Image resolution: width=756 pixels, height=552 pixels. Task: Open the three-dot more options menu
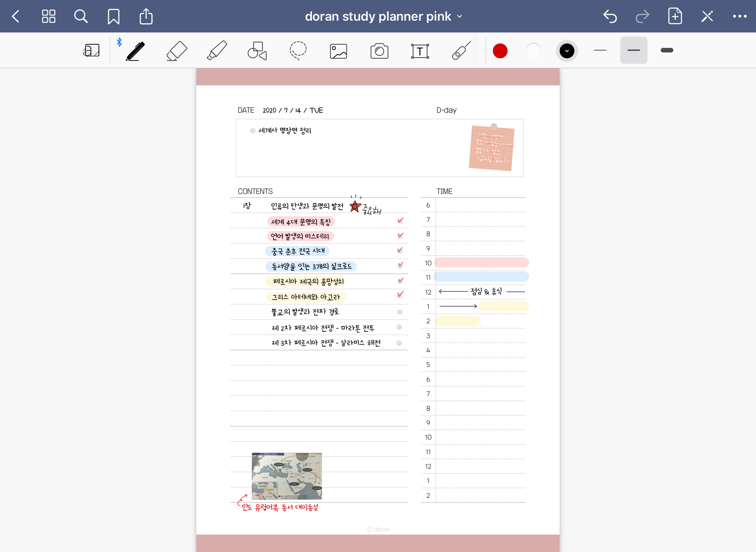[739, 16]
